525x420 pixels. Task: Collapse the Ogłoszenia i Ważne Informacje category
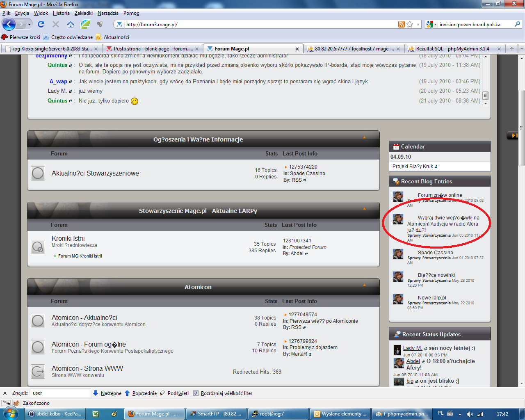click(x=364, y=137)
